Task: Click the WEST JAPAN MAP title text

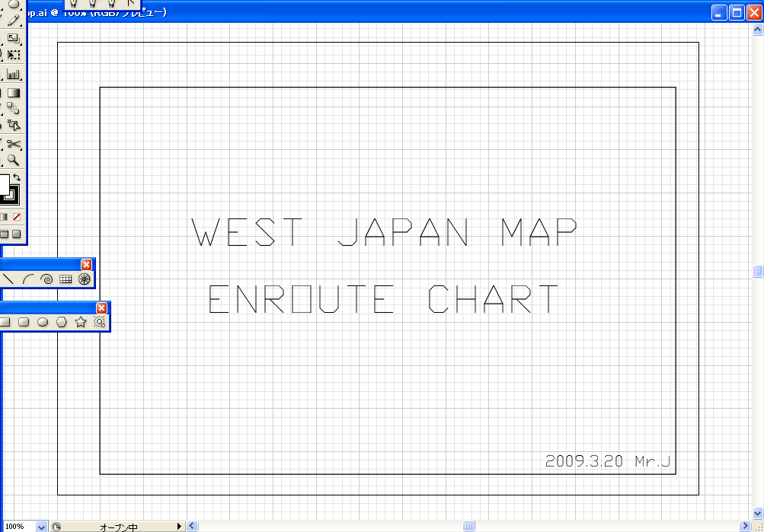Action: [385, 232]
